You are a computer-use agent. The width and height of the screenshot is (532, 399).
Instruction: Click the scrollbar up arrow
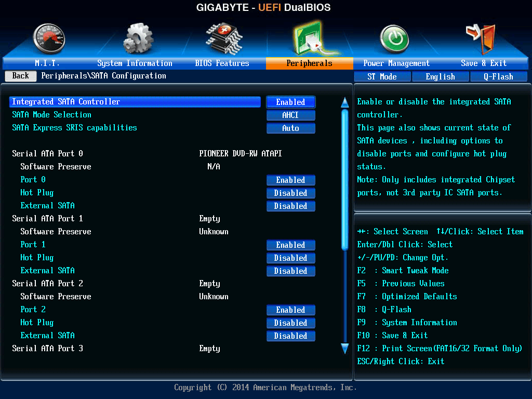(x=345, y=102)
